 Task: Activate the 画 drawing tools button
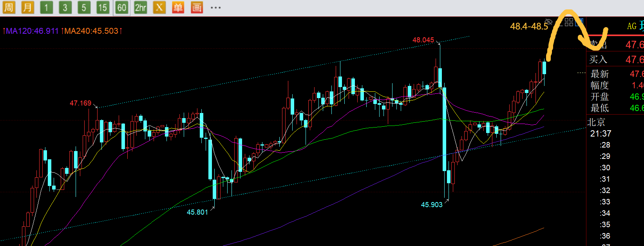[x=197, y=7]
